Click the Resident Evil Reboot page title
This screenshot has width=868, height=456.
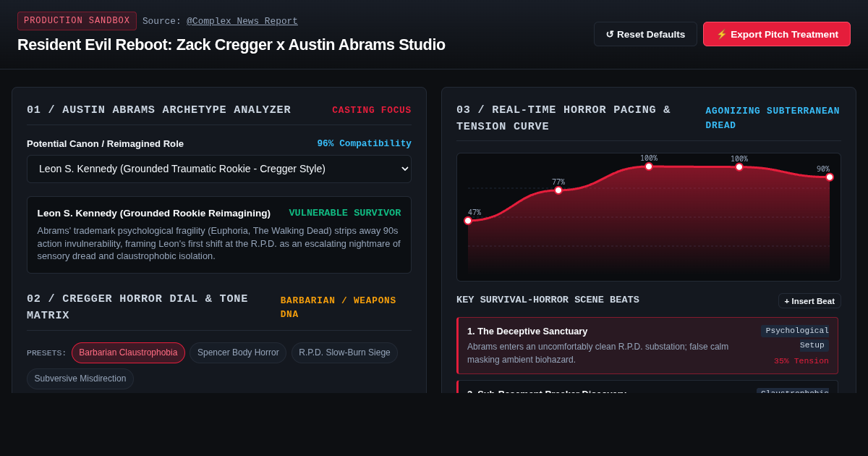231,45
